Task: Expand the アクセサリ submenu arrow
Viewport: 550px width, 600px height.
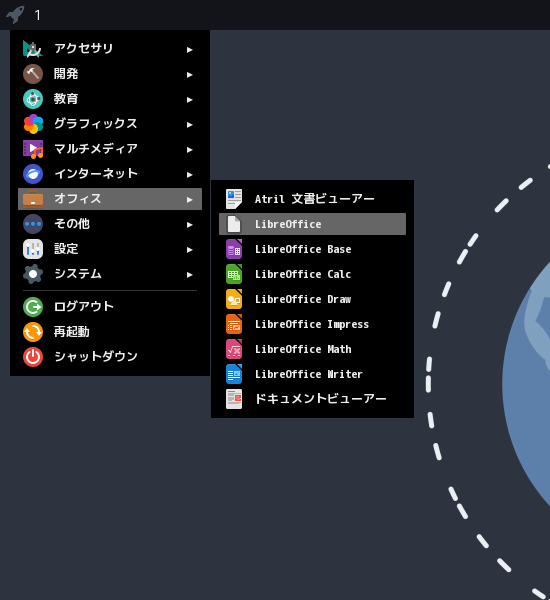Action: [x=189, y=50]
